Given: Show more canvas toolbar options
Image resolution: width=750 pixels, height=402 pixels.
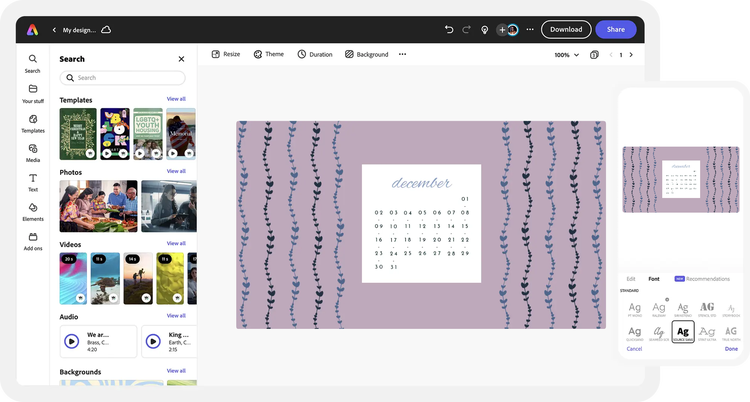Looking at the screenshot, I should 402,54.
